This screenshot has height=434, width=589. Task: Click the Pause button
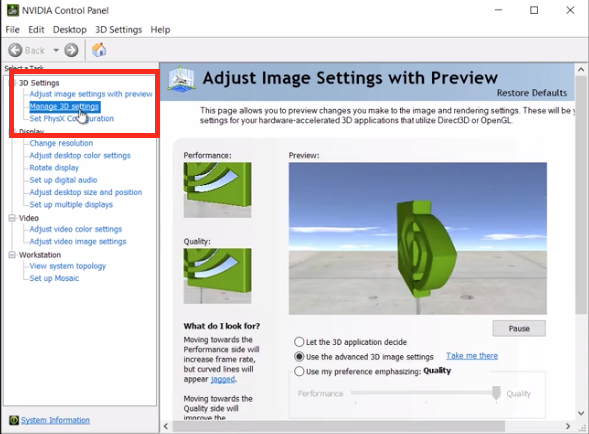519,328
